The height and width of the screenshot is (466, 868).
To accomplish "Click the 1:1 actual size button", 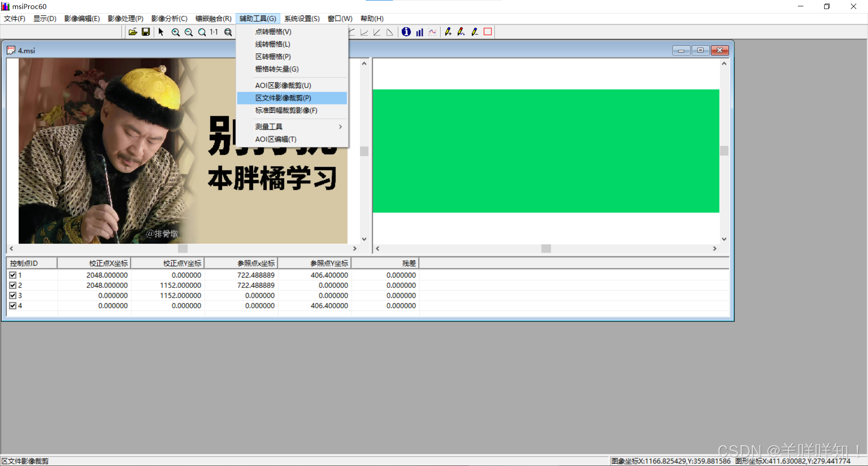I will pos(214,32).
